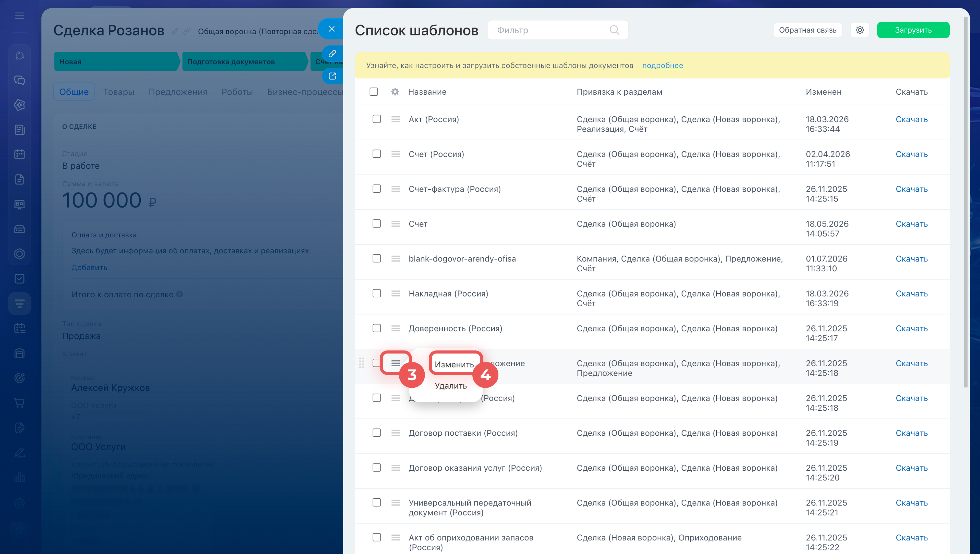Click the blue open-in-new-window round button
This screenshot has width=980, height=554.
tap(332, 76)
